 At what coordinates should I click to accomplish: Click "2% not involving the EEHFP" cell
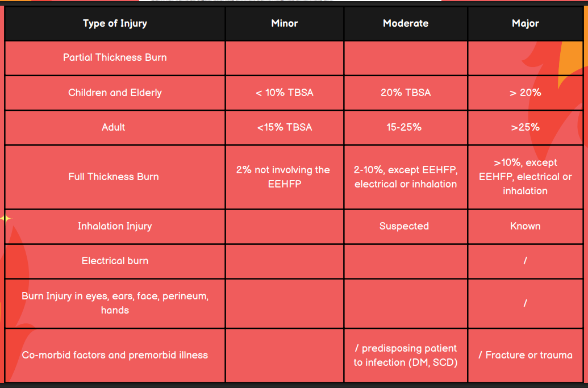click(283, 177)
